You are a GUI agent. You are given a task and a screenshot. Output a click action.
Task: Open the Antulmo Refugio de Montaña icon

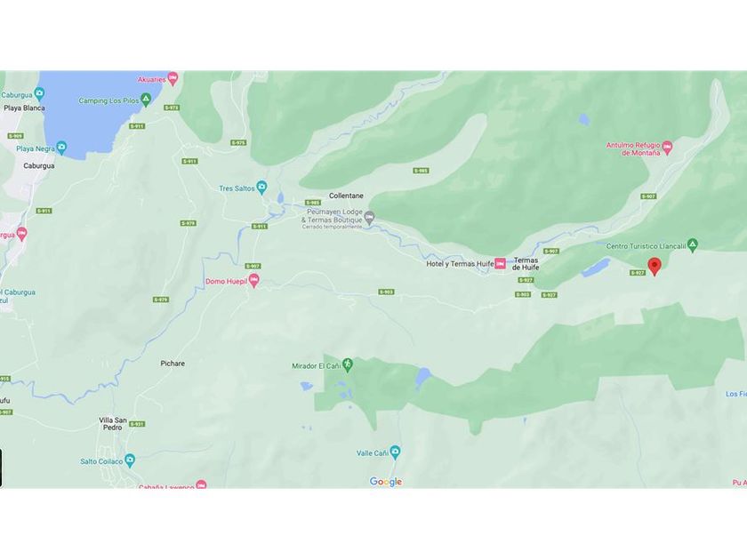pyautogui.click(x=667, y=148)
